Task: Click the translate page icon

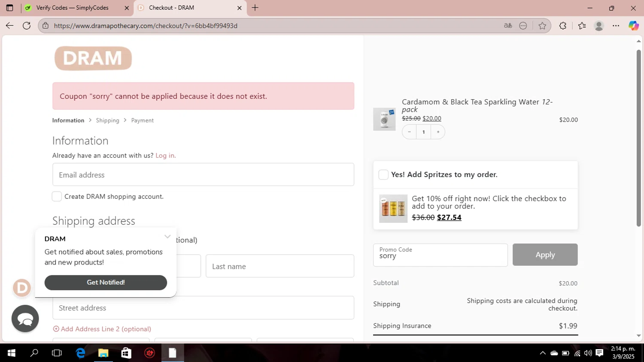Action: (508, 26)
